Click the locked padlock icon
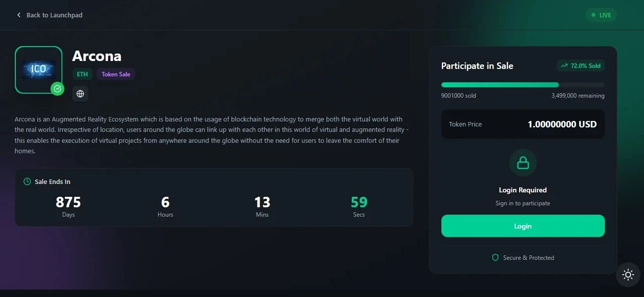Image resolution: width=644 pixels, height=297 pixels. (523, 163)
